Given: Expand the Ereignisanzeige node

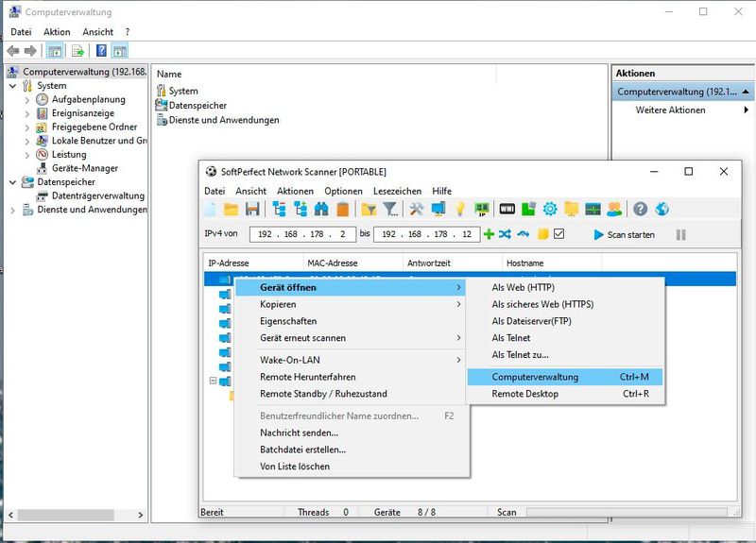Looking at the screenshot, I should click(x=27, y=113).
